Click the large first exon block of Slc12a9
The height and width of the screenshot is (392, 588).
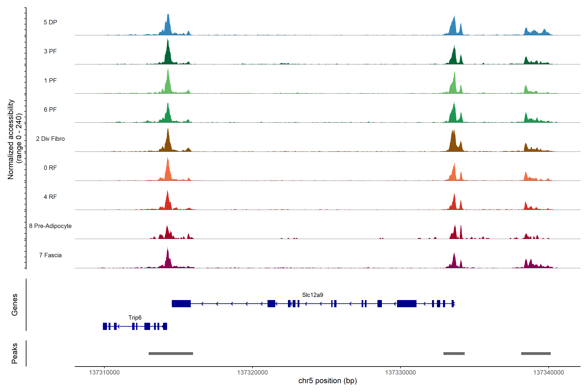pyautogui.click(x=181, y=304)
